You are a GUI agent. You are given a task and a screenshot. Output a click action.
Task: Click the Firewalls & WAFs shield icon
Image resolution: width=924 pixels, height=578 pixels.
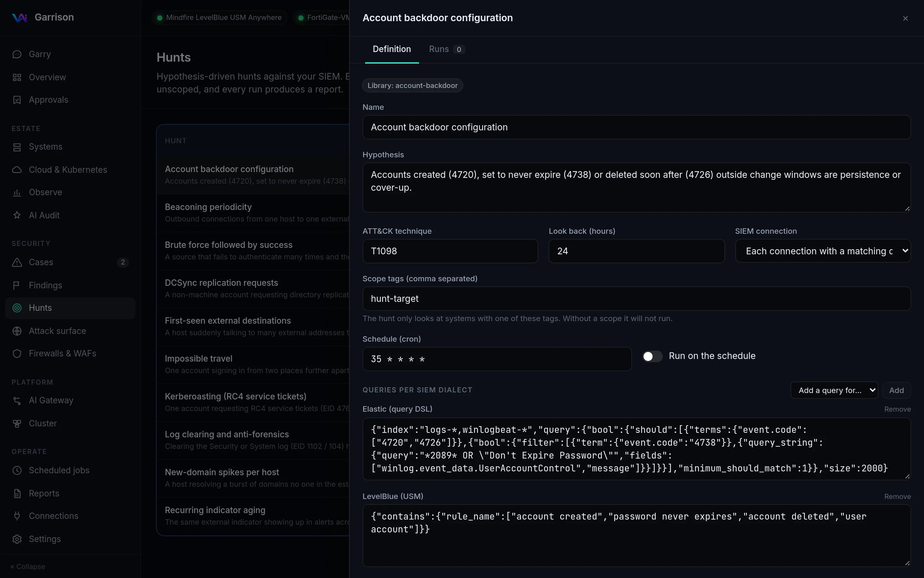click(17, 354)
